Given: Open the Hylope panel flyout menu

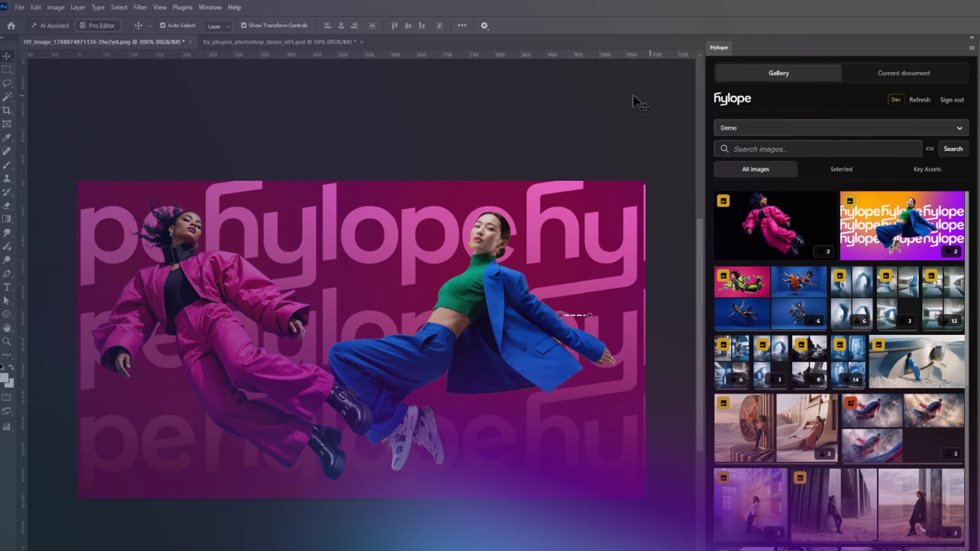Looking at the screenshot, I should [x=972, y=48].
